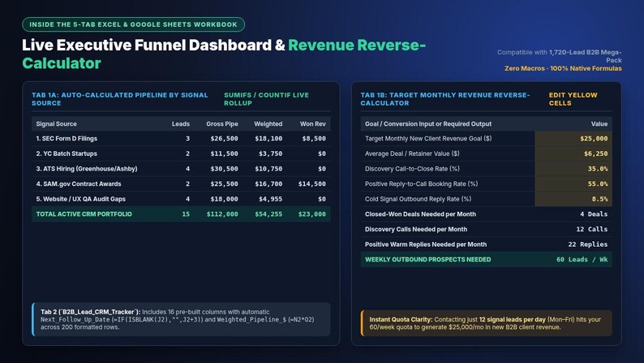
Task: Click the '12 Calls' output value
Action: tap(592, 229)
